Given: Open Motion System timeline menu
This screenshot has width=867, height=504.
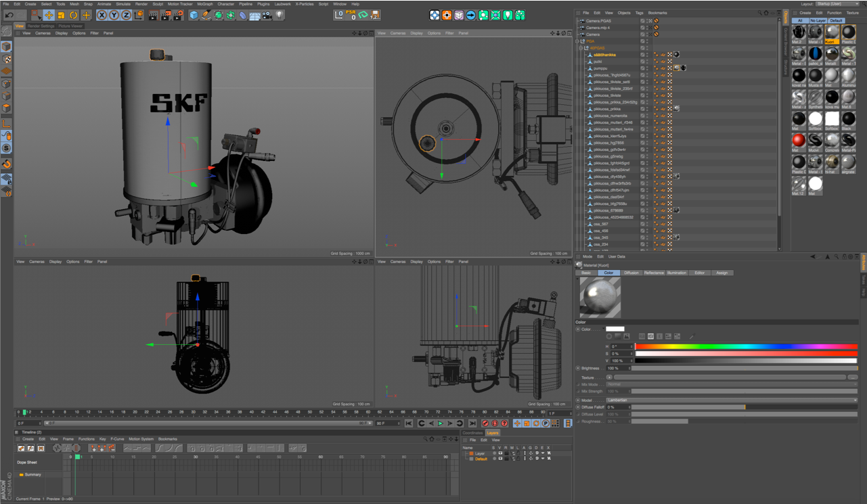Looking at the screenshot, I should tap(141, 439).
